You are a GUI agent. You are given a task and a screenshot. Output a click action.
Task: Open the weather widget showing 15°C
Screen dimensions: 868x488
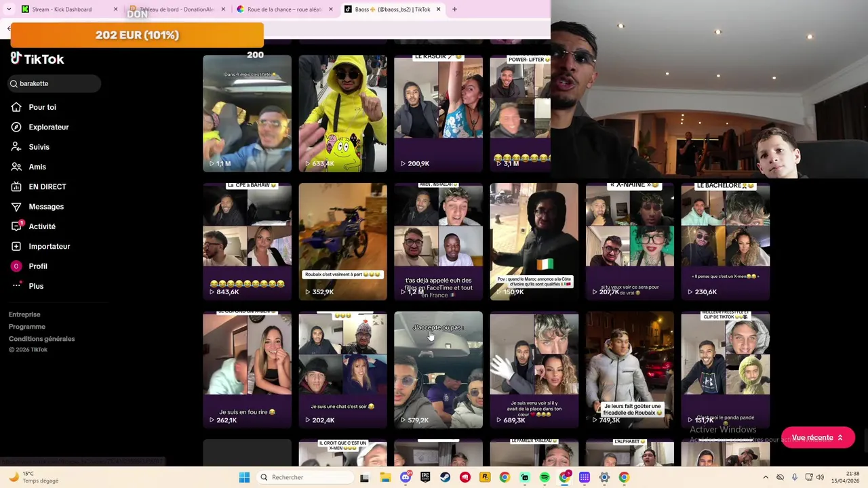coord(34,477)
